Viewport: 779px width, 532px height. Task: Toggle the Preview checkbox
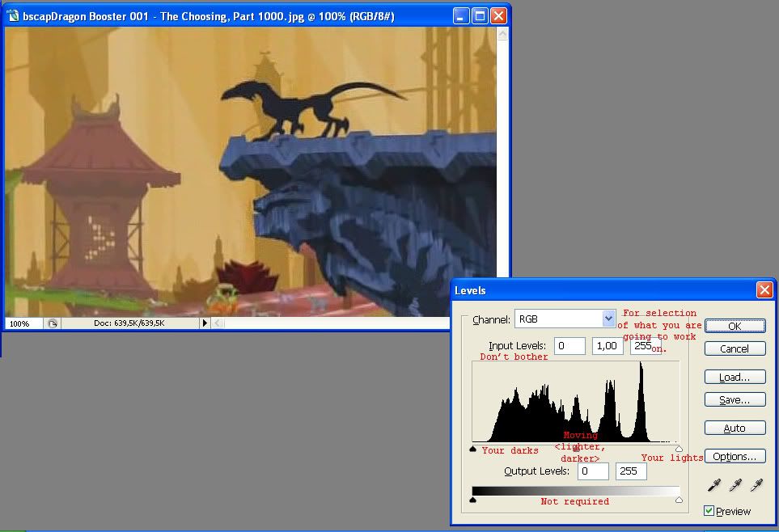click(x=709, y=511)
